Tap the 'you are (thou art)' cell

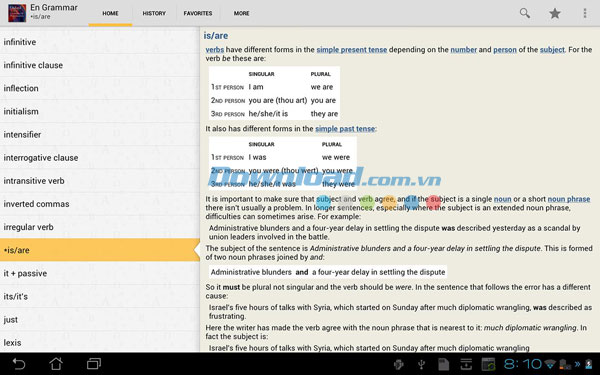(x=278, y=100)
